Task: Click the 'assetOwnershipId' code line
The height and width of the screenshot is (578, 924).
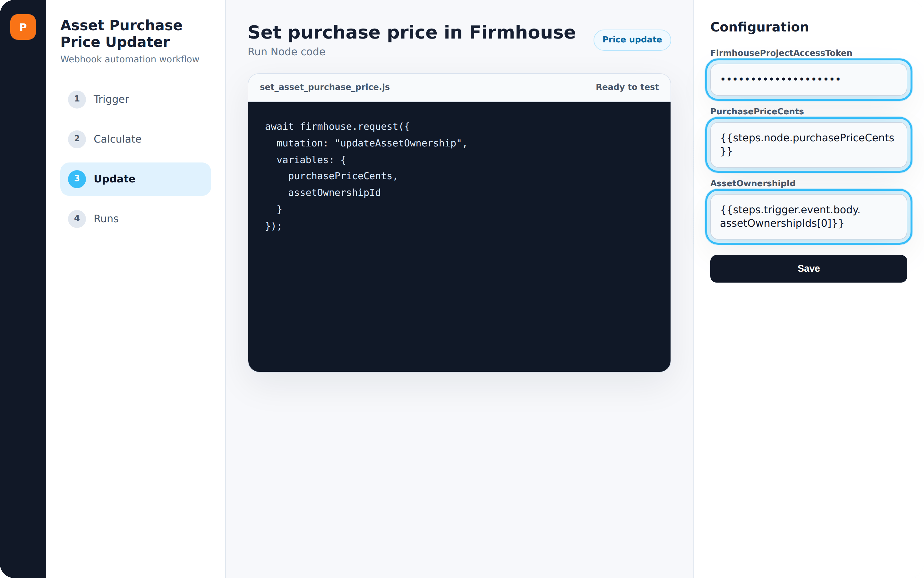Action: coord(334,193)
